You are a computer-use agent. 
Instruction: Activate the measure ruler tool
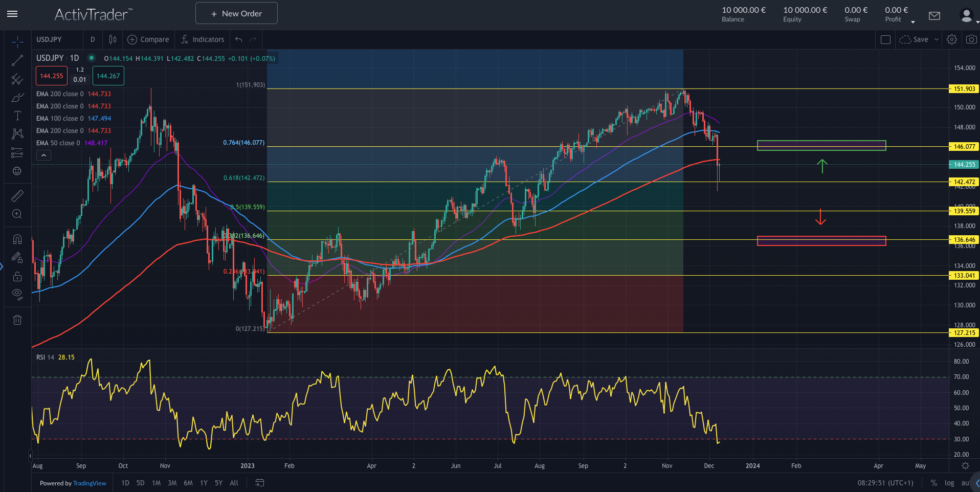pos(17,196)
